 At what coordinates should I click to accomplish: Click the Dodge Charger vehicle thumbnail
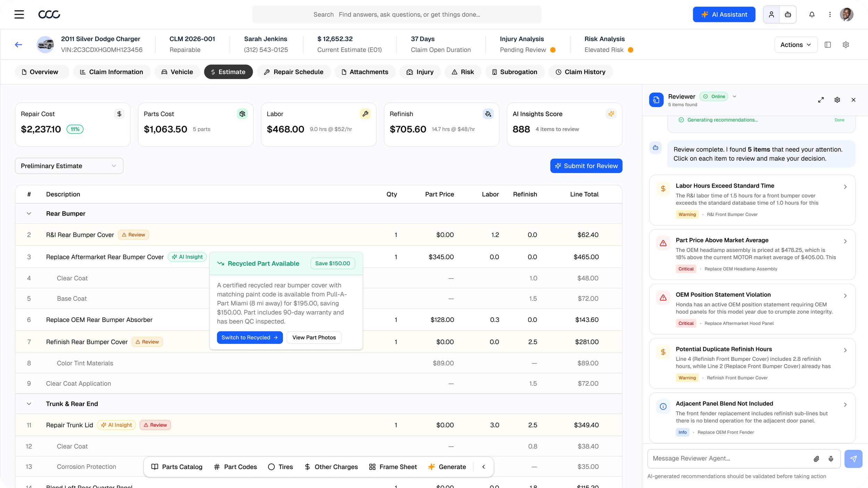pos(45,44)
